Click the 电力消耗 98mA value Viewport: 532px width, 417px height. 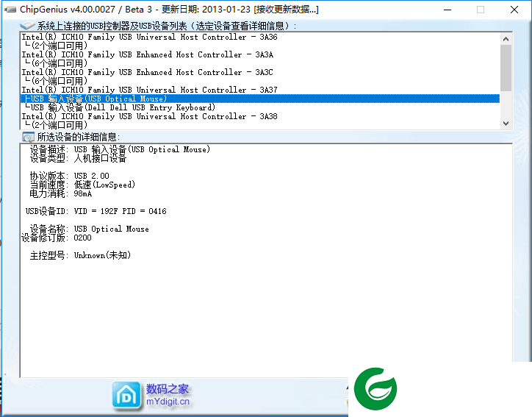[83, 193]
